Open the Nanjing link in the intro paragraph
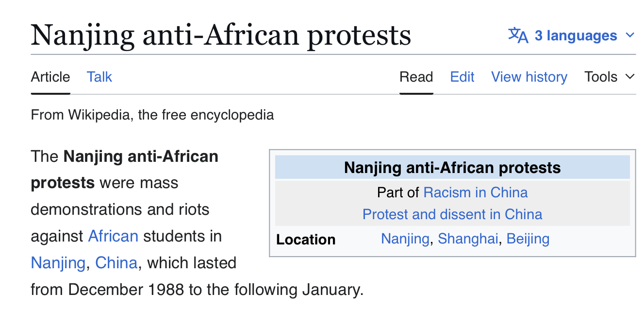The height and width of the screenshot is (311, 644). click(58, 263)
